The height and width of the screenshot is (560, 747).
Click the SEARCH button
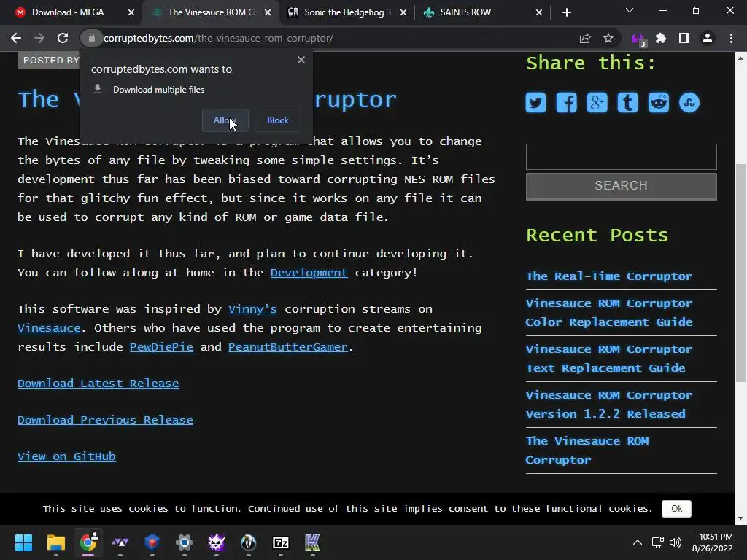622,186
